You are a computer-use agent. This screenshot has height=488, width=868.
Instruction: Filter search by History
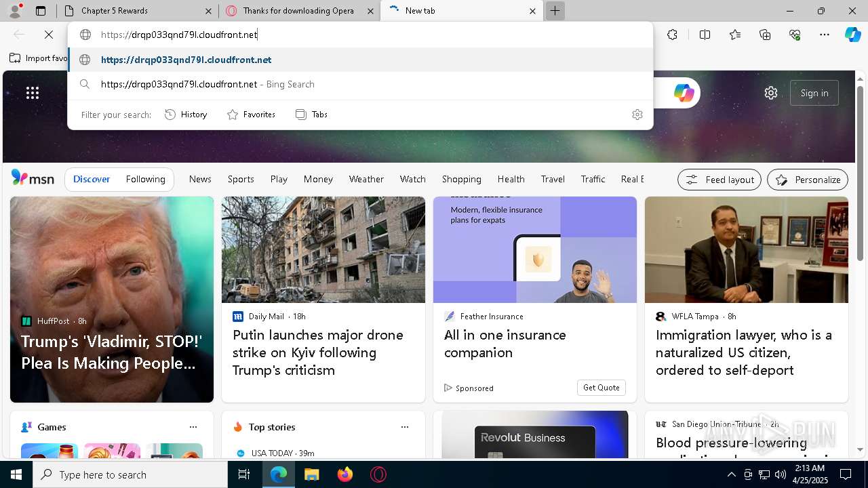pos(186,115)
